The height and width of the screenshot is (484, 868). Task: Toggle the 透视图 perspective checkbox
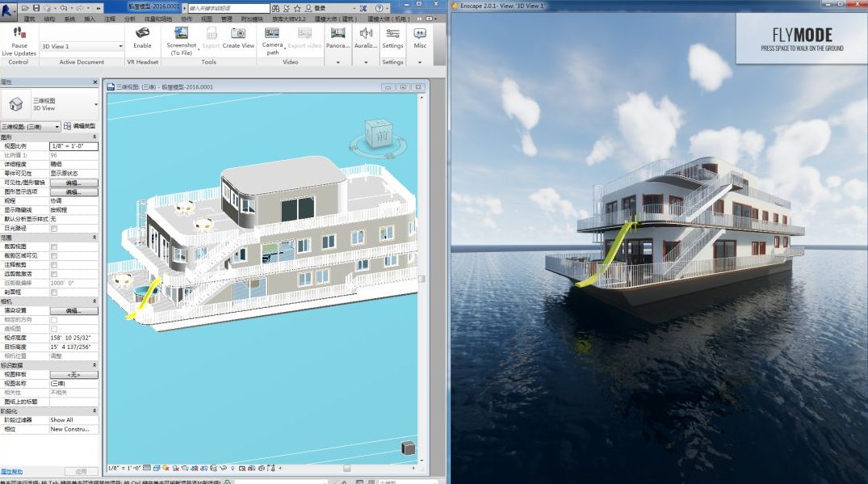pyautogui.click(x=54, y=329)
